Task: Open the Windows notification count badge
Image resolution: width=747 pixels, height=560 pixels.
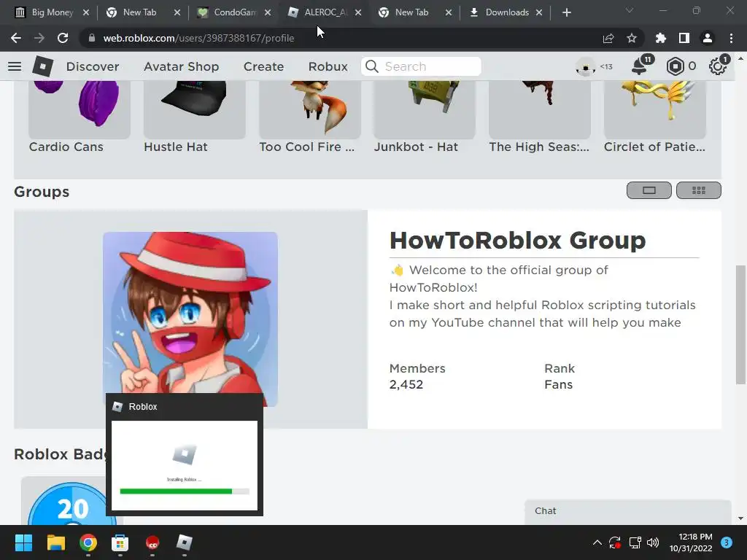Action: (x=726, y=542)
